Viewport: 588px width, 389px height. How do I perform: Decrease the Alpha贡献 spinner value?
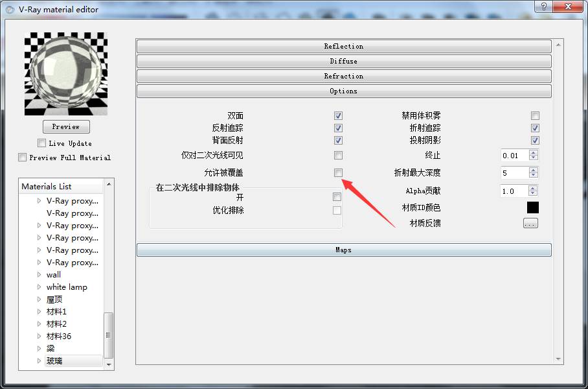pyautogui.click(x=533, y=194)
